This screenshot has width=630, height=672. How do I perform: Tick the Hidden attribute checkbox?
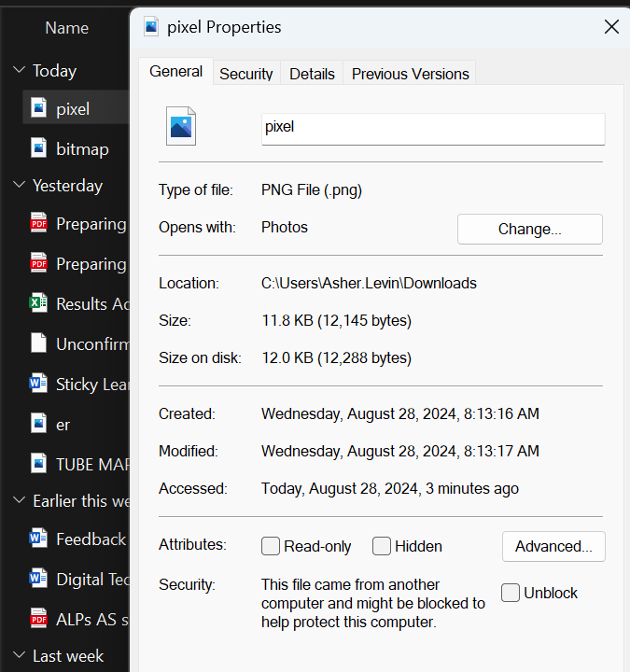point(381,546)
